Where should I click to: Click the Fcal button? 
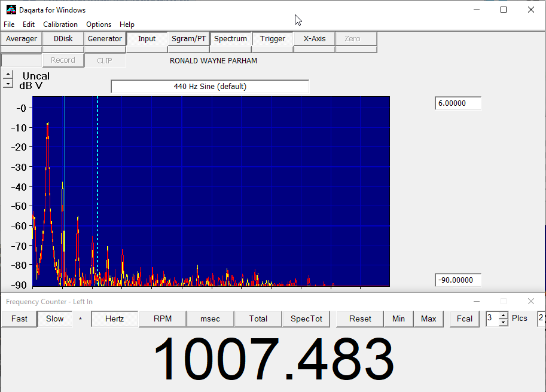pyautogui.click(x=465, y=318)
